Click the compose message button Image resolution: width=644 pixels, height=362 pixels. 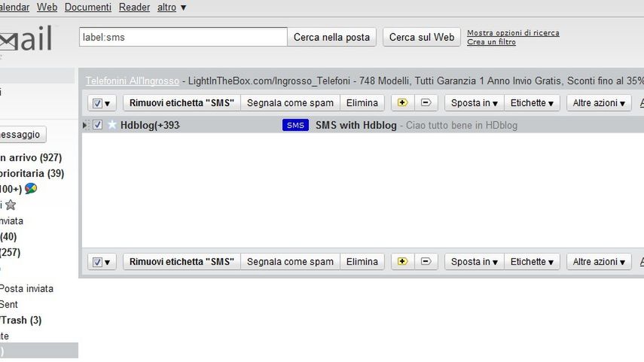pos(23,135)
